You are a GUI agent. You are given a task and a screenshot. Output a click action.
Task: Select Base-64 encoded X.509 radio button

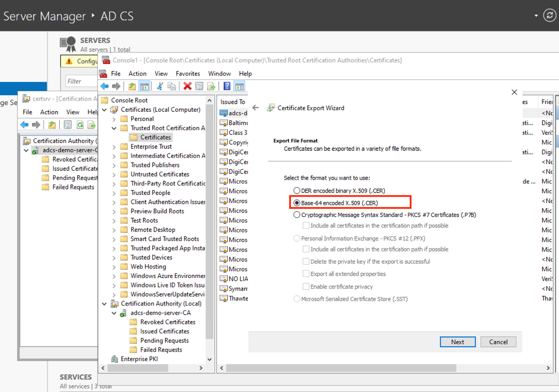(297, 203)
